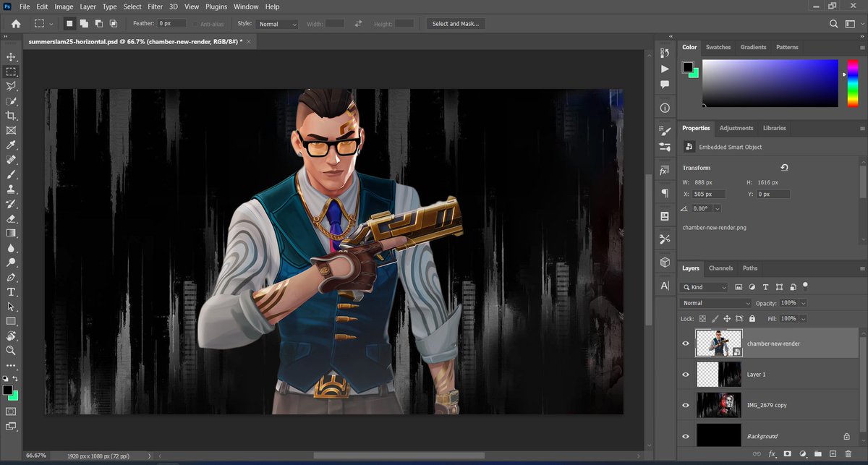Click the Select and Mask button

455,24
